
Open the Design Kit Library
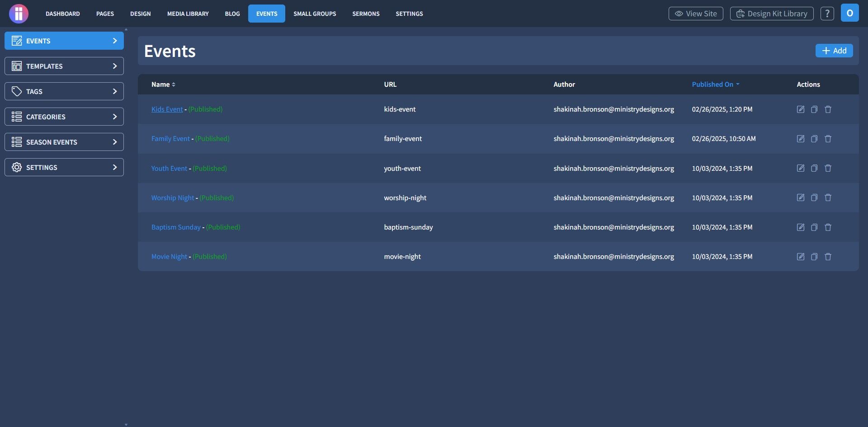pos(772,14)
